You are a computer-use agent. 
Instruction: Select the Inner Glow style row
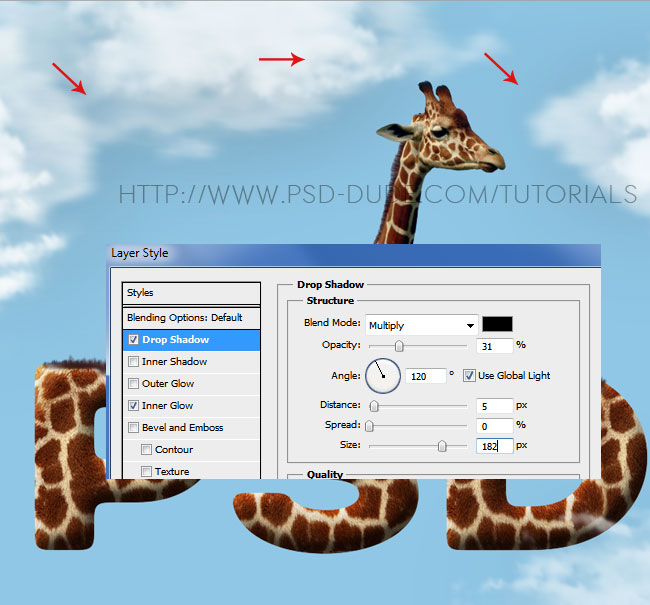(192, 406)
